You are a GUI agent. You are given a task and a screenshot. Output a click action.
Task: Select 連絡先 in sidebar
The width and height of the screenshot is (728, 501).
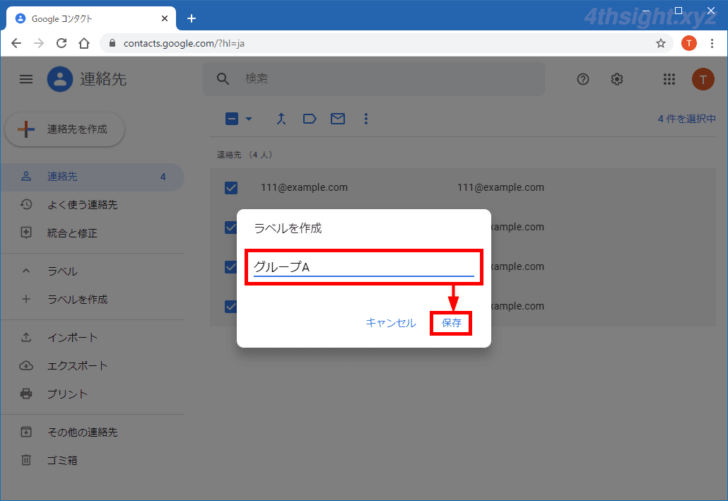coord(92,177)
